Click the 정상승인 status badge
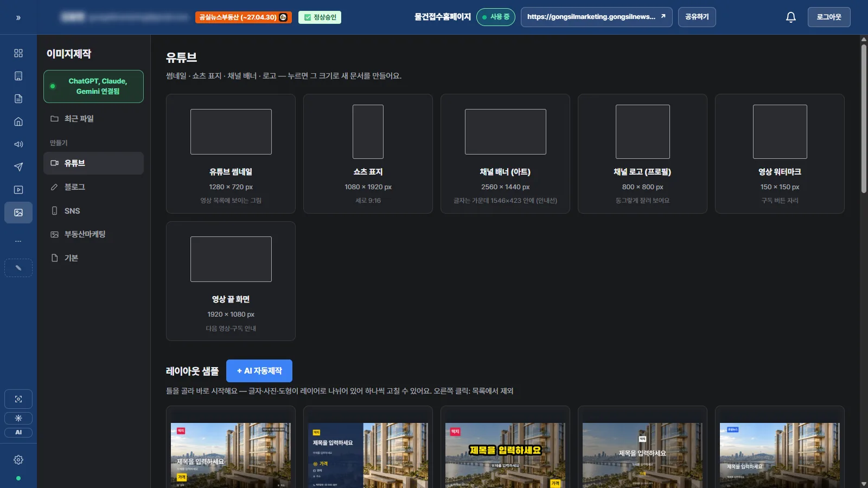The image size is (868, 488). pyautogui.click(x=320, y=17)
